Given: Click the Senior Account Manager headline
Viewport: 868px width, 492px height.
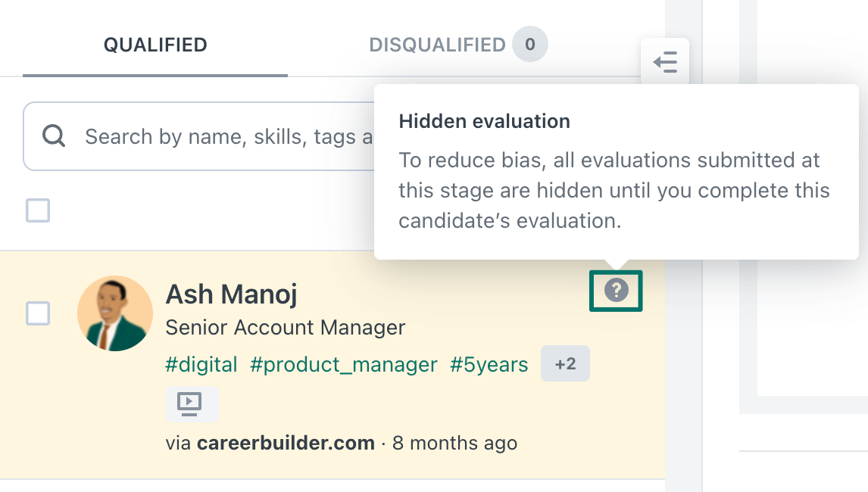Looking at the screenshot, I should tap(285, 328).
